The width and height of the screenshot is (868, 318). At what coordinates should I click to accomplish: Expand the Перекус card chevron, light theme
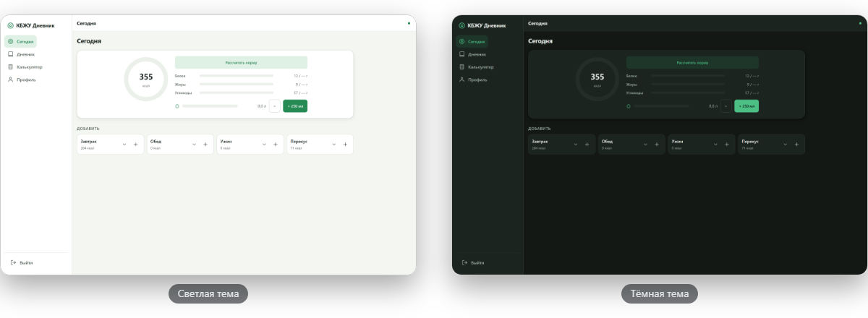(334, 144)
